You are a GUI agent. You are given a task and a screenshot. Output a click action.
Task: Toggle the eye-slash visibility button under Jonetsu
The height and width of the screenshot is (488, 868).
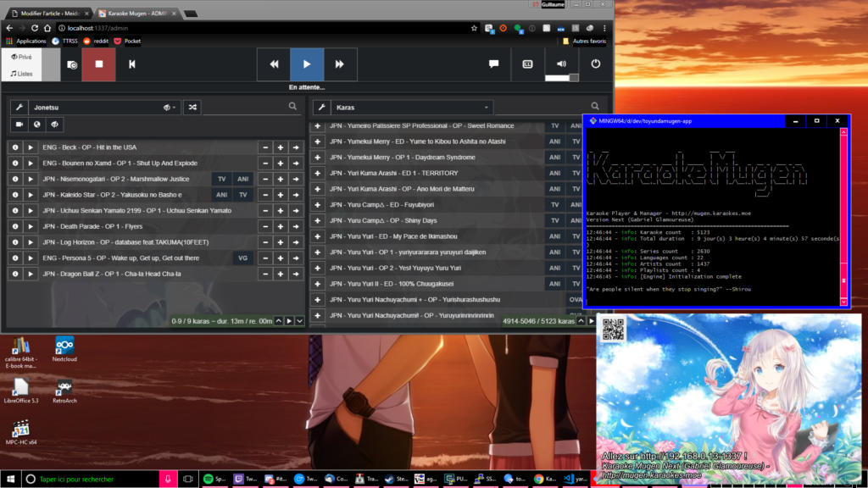coord(55,125)
